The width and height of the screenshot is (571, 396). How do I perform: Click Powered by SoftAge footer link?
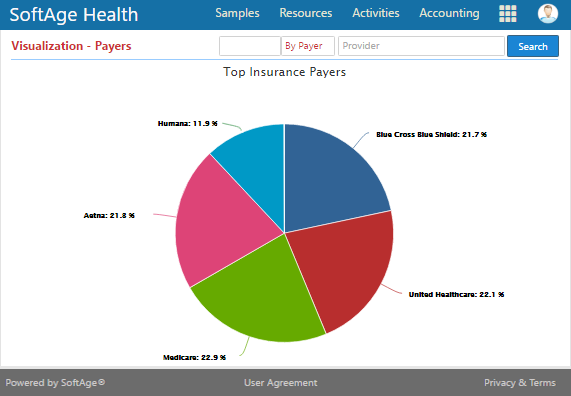[x=55, y=383]
